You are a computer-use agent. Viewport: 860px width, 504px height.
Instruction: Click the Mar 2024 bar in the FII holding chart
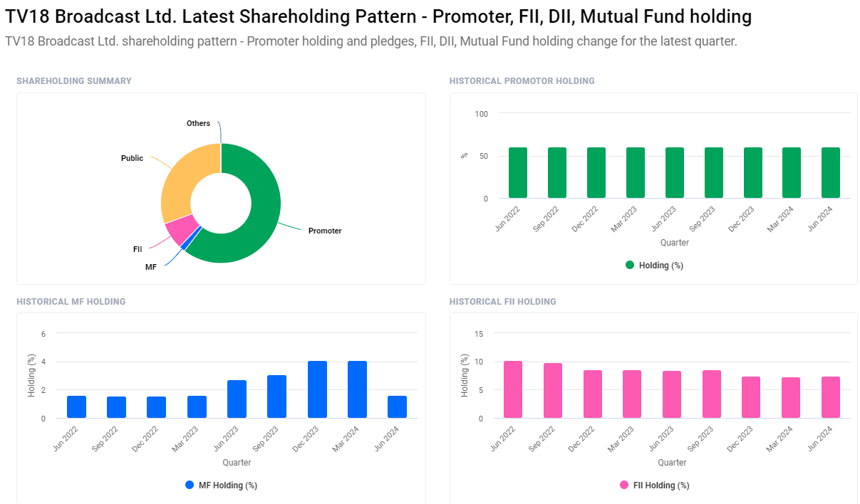click(791, 398)
